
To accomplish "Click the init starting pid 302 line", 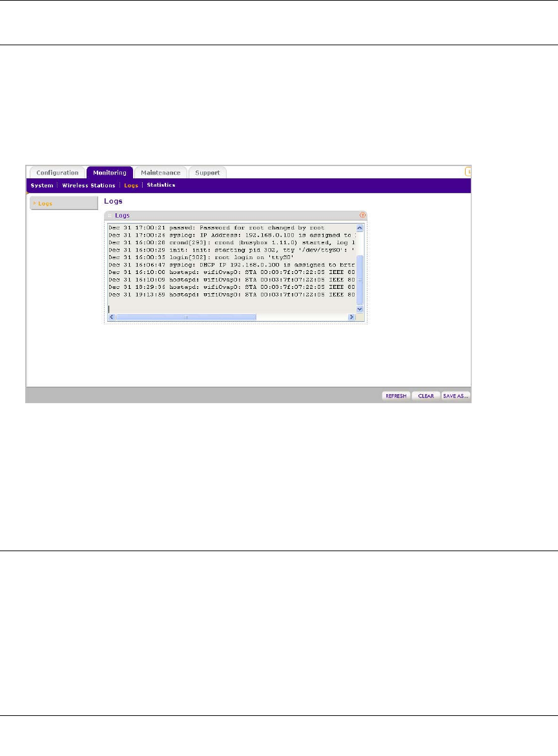I will click(x=231, y=250).
